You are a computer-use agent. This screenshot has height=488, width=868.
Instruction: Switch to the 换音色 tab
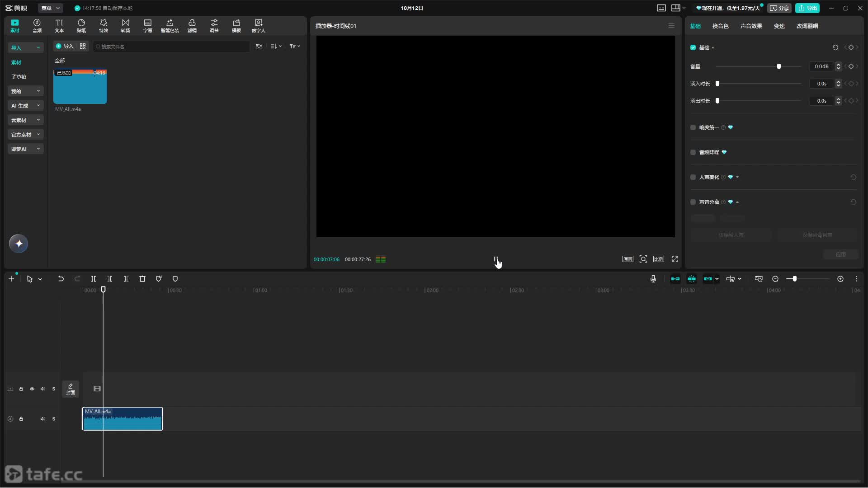tap(720, 26)
